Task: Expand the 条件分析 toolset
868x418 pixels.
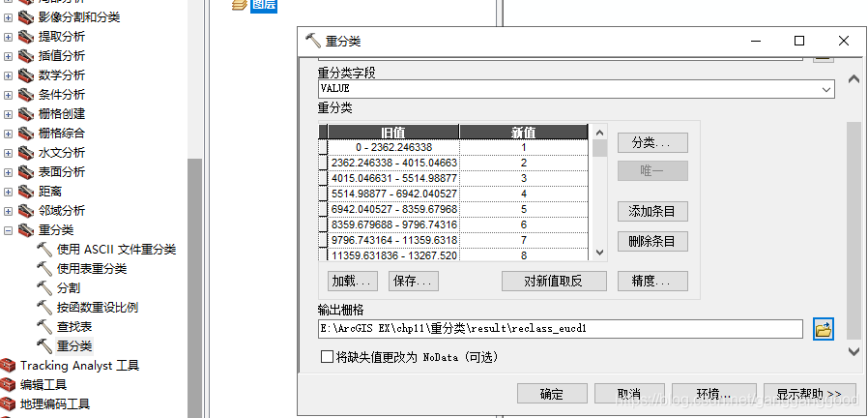Action: point(8,96)
